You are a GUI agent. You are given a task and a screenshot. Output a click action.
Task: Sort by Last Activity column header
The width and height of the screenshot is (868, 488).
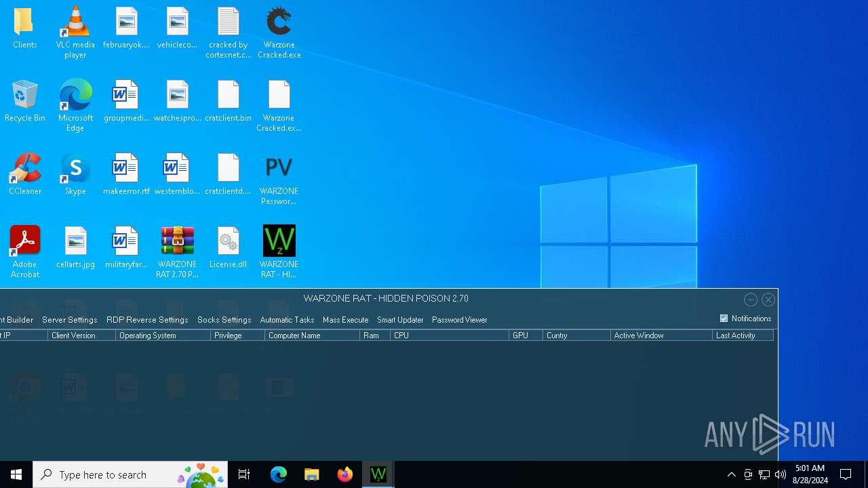click(x=743, y=335)
